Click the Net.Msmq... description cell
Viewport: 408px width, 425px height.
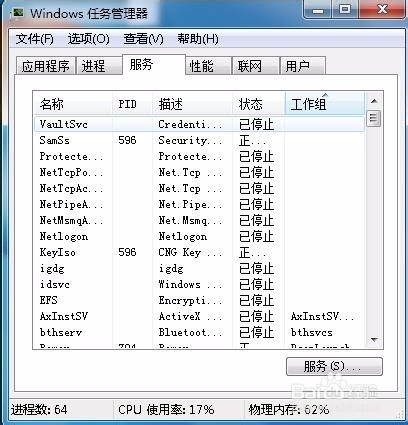[x=190, y=221]
